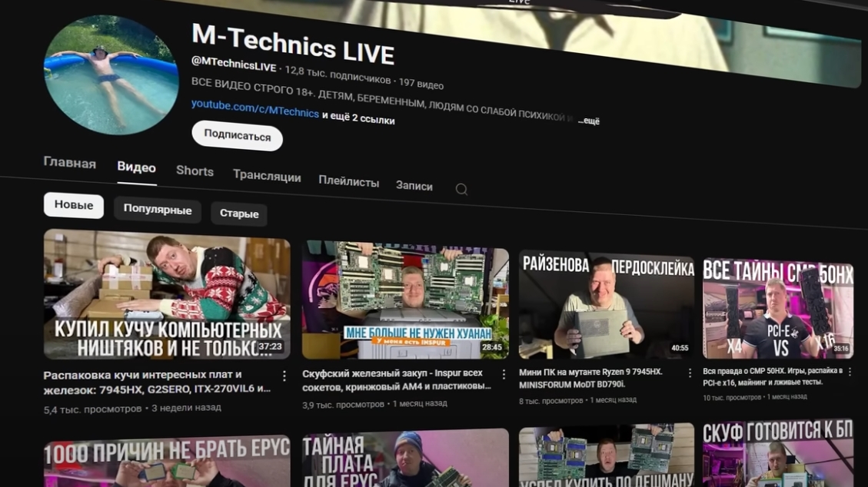This screenshot has width=868, height=487.
Task: Click the 12,8 тыс. подписчиков count
Action: (338, 75)
